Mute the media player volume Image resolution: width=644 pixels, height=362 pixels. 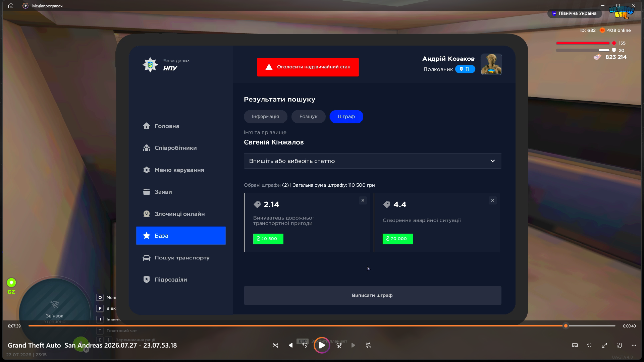point(589,345)
